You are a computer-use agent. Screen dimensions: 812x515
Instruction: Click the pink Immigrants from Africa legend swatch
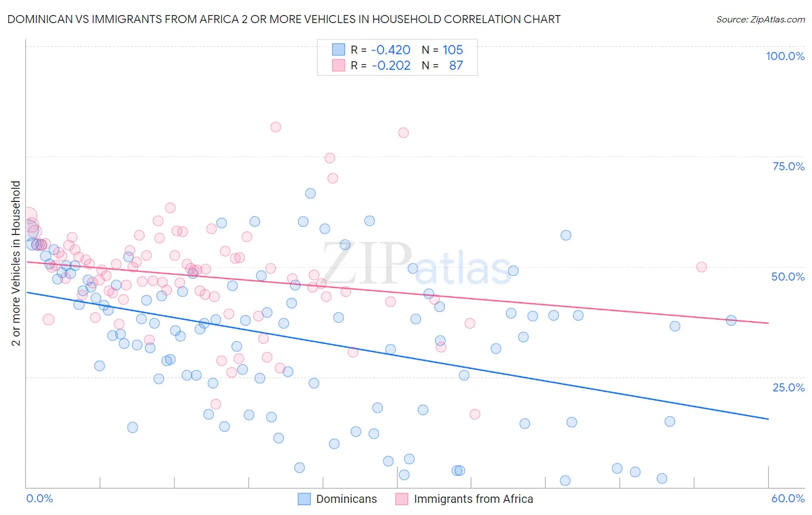tap(402, 499)
